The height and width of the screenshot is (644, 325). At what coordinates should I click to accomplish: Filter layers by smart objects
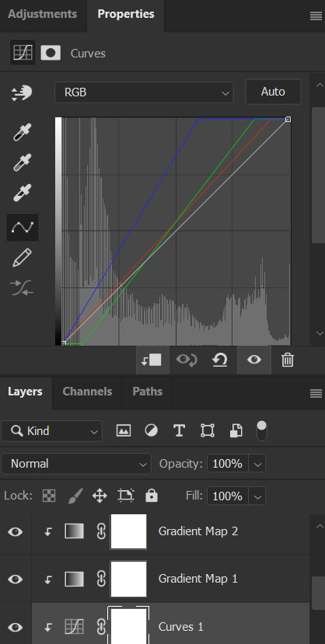coord(236,430)
